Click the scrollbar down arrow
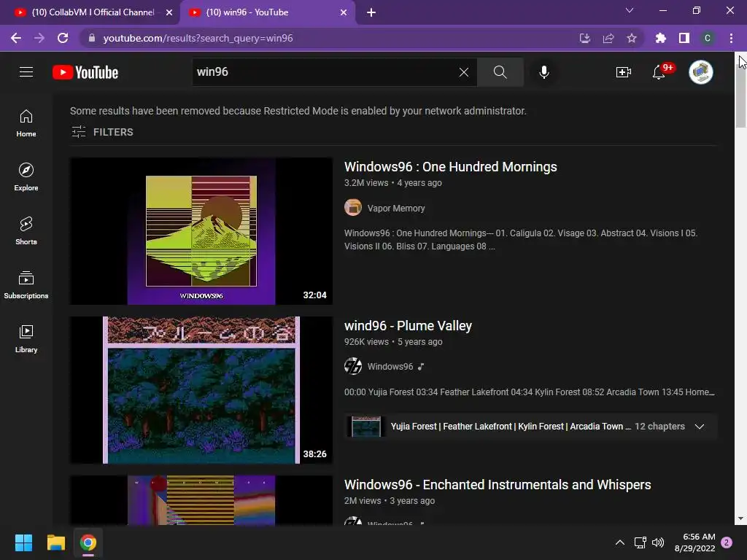The image size is (747, 560). tap(740, 518)
